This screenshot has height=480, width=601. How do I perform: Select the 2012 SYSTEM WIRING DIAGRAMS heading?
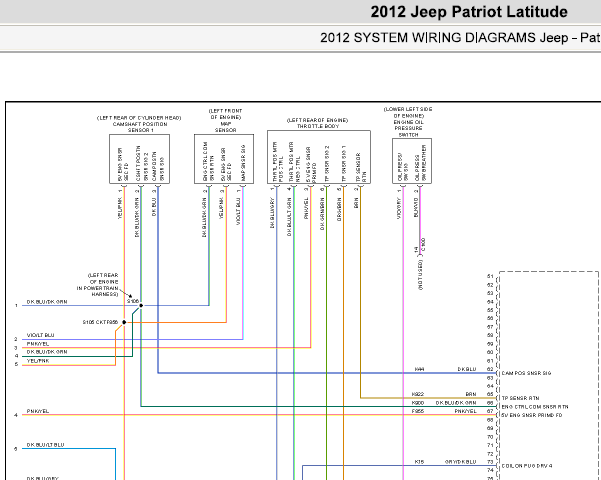pos(460,38)
